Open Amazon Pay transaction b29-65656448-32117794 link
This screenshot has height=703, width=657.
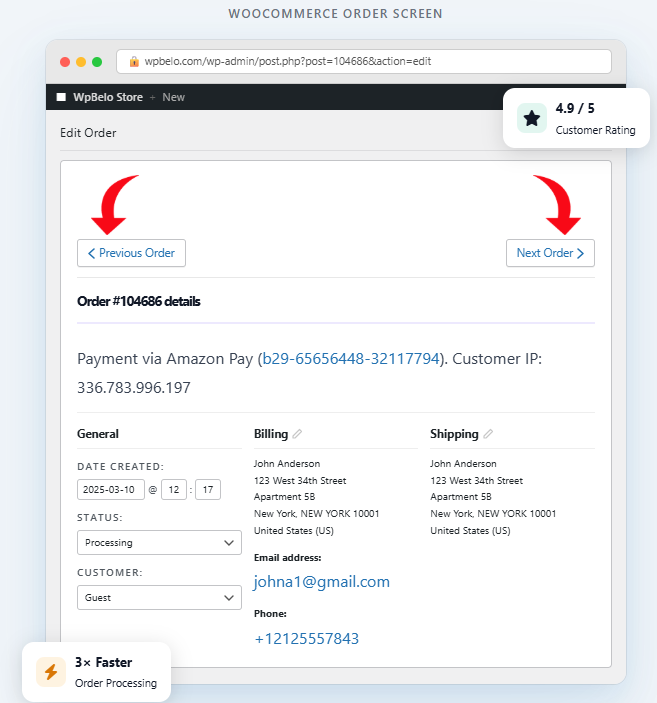point(350,358)
